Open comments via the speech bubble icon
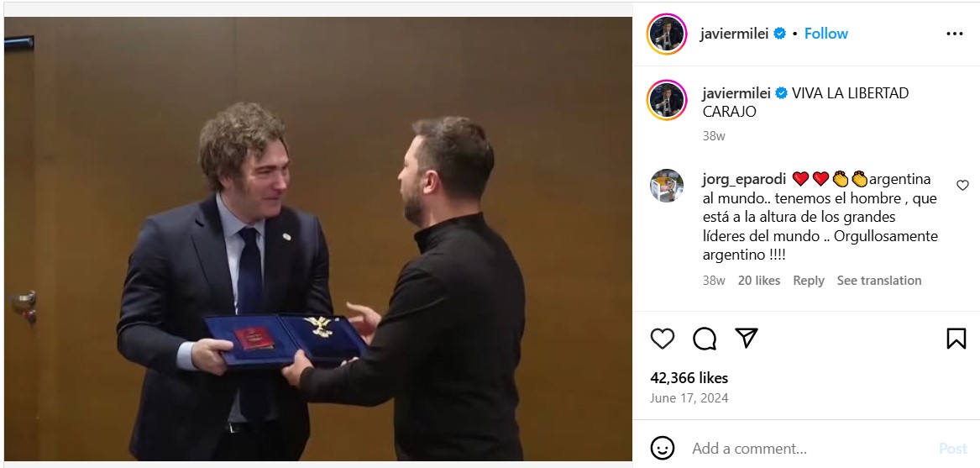 705,339
